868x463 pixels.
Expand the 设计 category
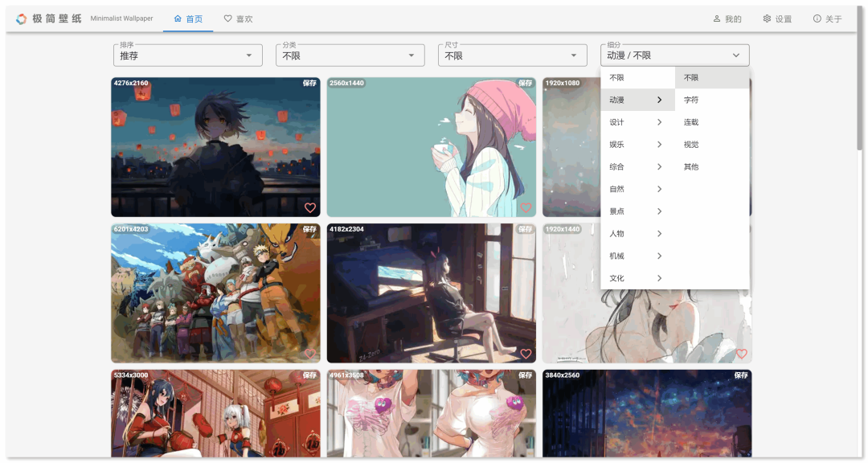(637, 122)
